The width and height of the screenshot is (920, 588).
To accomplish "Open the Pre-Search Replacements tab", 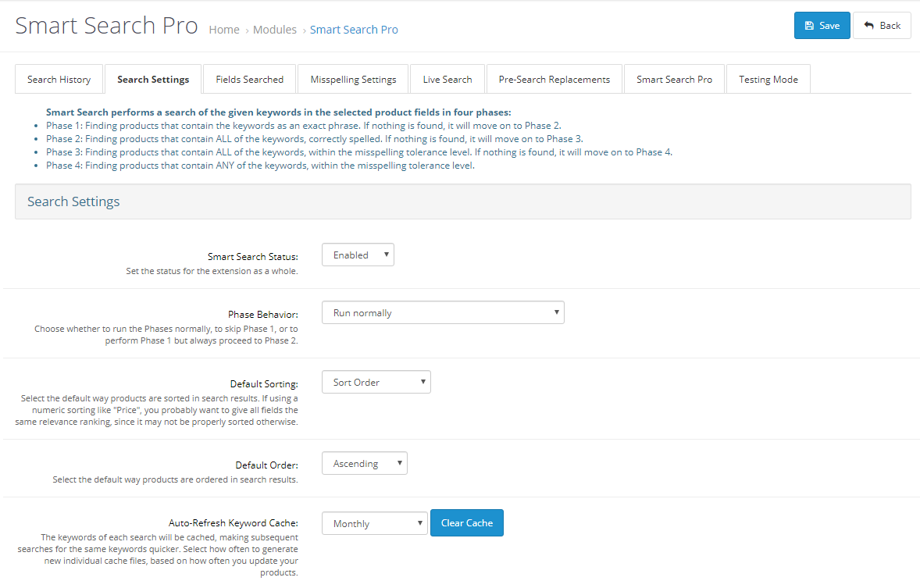I will pos(554,79).
